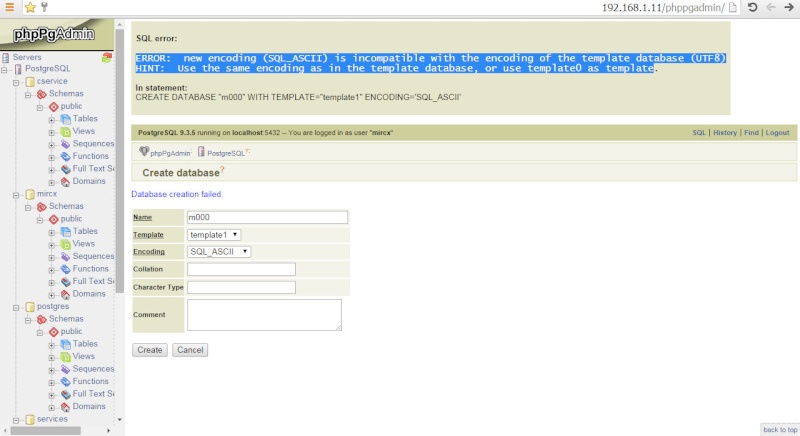Click the PostgreSQL server icon in tree
Screen dimensions: 800x436
(18, 69)
